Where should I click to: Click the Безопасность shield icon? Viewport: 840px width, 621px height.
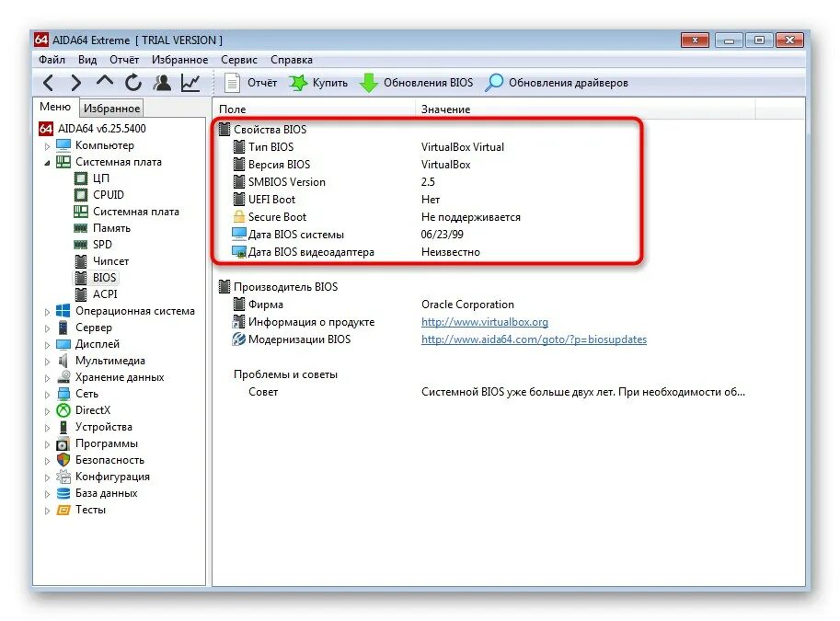63,460
